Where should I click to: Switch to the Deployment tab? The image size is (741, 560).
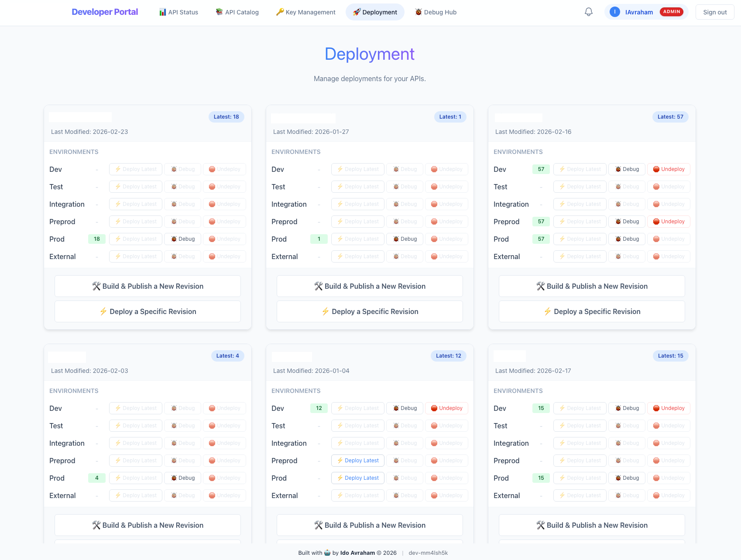coord(375,12)
